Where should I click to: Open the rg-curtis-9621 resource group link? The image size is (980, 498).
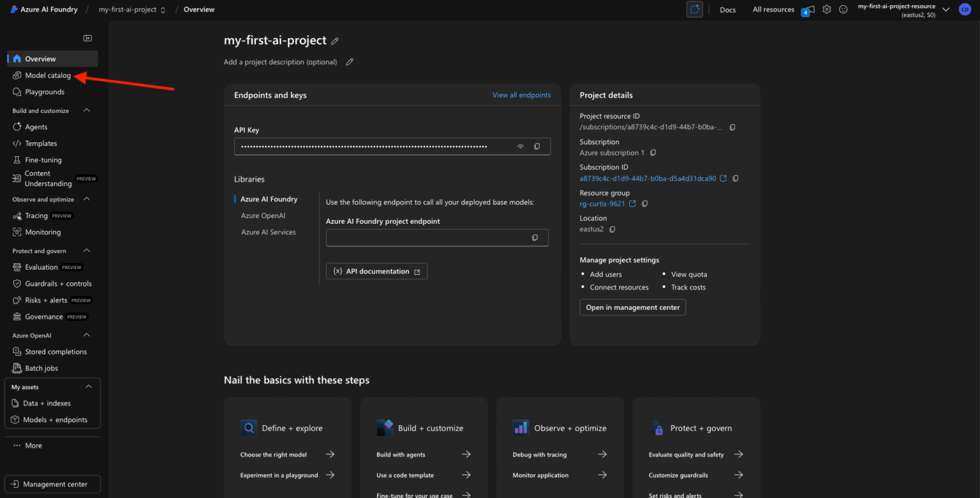[x=602, y=204]
